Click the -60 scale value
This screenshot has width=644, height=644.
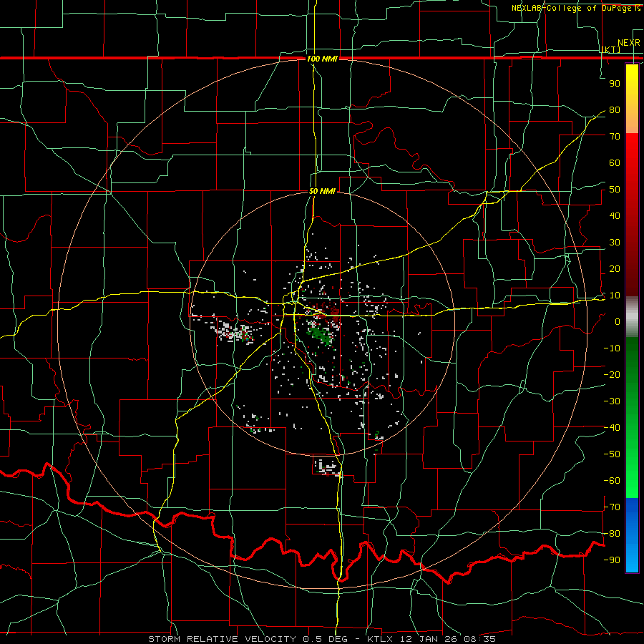[x=612, y=481]
